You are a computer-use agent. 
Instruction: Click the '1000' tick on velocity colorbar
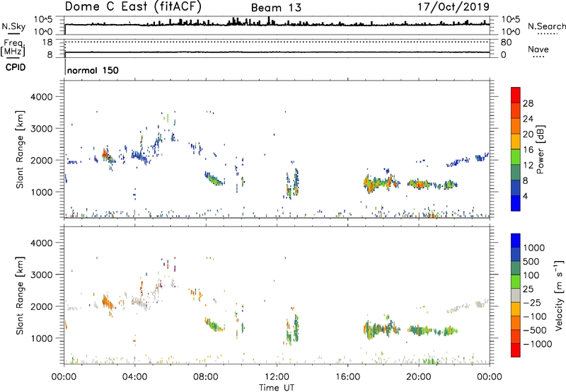click(x=534, y=248)
